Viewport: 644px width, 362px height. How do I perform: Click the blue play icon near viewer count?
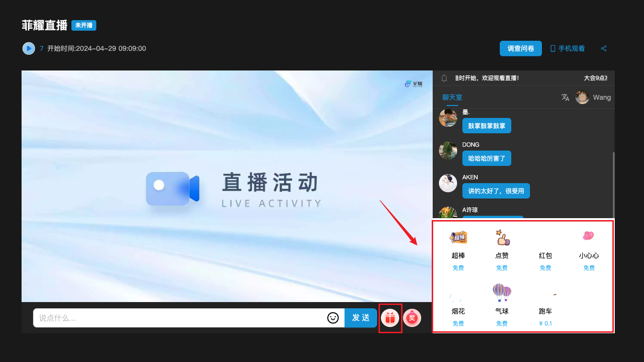(29, 48)
